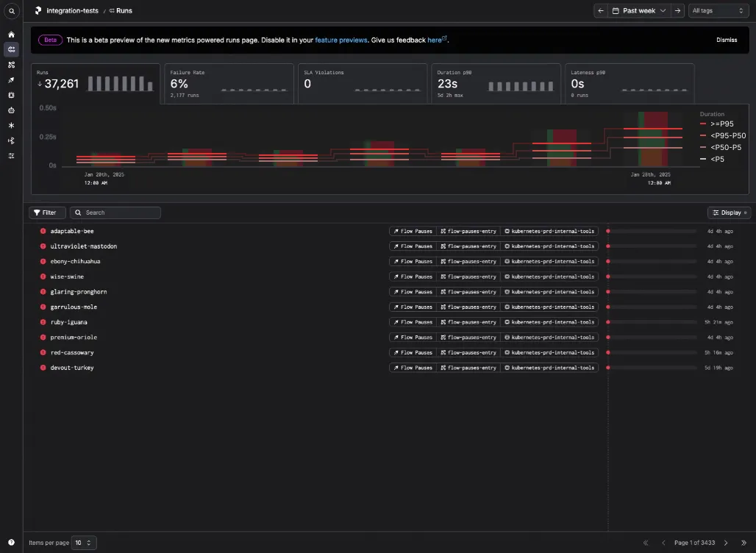Toggle the <P50-P5 duration legend series

(721, 148)
